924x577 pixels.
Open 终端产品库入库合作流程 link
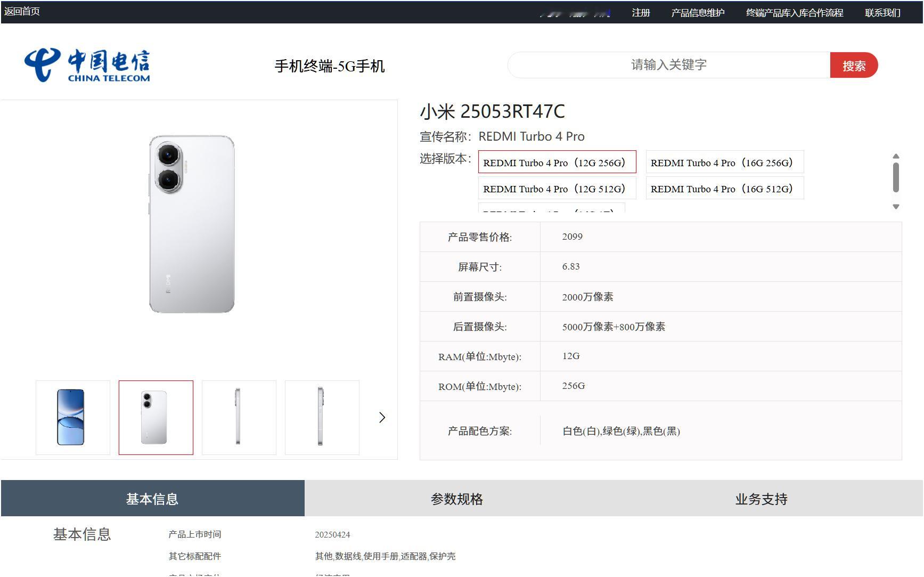tap(795, 13)
